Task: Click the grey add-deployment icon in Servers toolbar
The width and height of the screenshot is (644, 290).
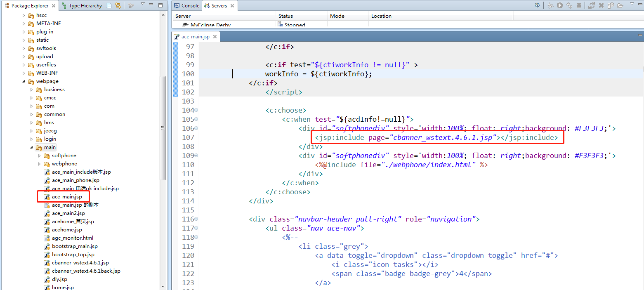Action: coord(592,5)
